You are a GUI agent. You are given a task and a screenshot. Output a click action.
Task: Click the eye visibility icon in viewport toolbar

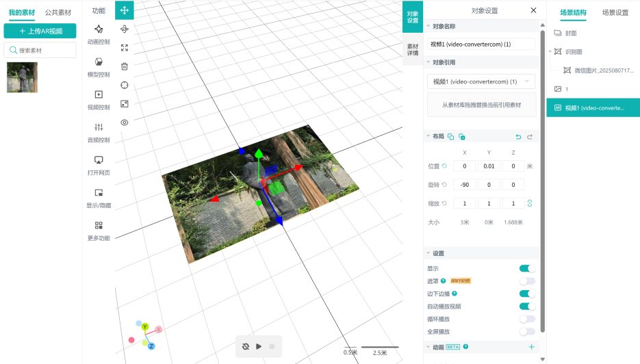click(124, 122)
